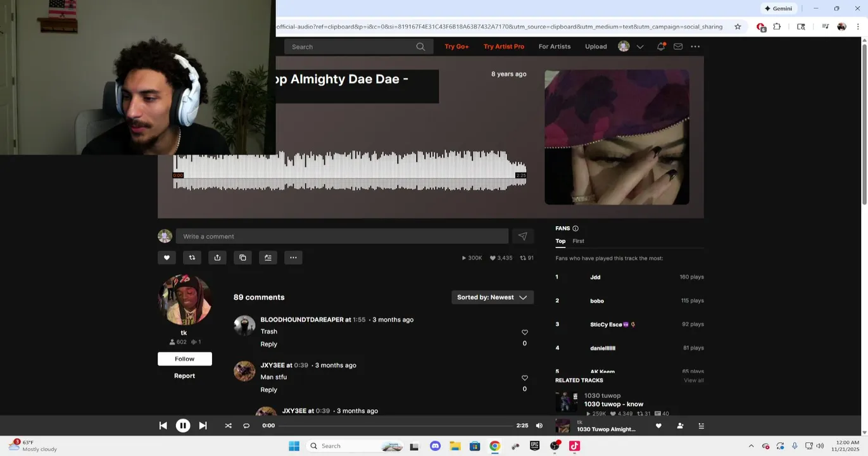This screenshot has height=456, width=868.
Task: Toggle repeat in the player bar
Action: click(246, 426)
